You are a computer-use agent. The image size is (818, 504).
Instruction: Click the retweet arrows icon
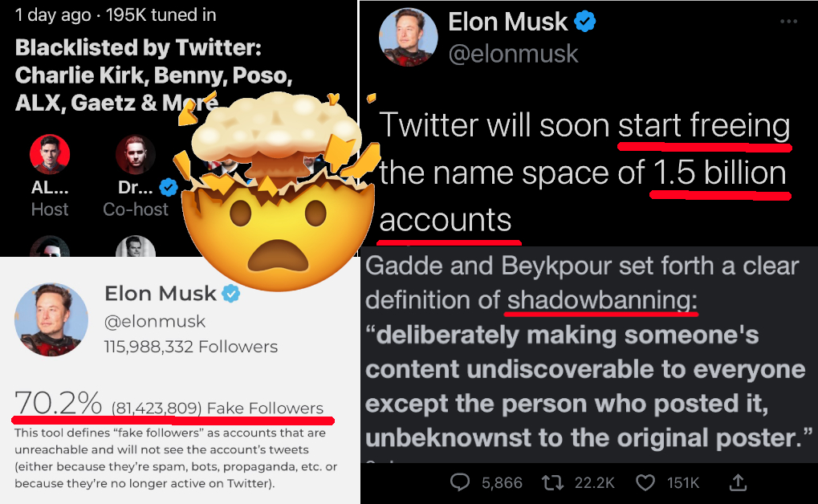point(552,482)
